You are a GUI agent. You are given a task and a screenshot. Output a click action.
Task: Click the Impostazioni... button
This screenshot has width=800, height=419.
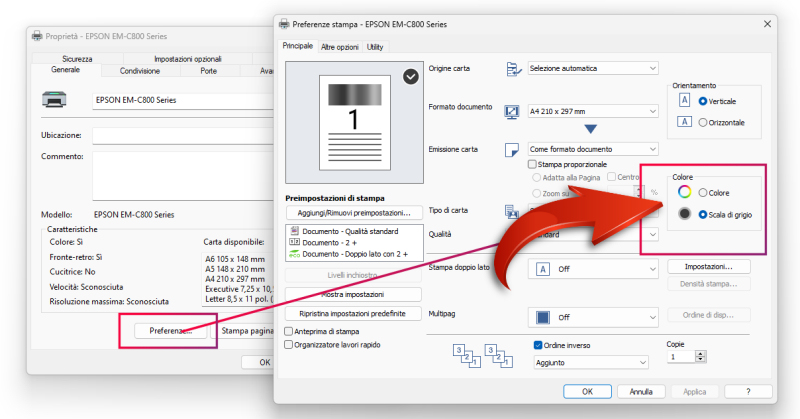[709, 266]
